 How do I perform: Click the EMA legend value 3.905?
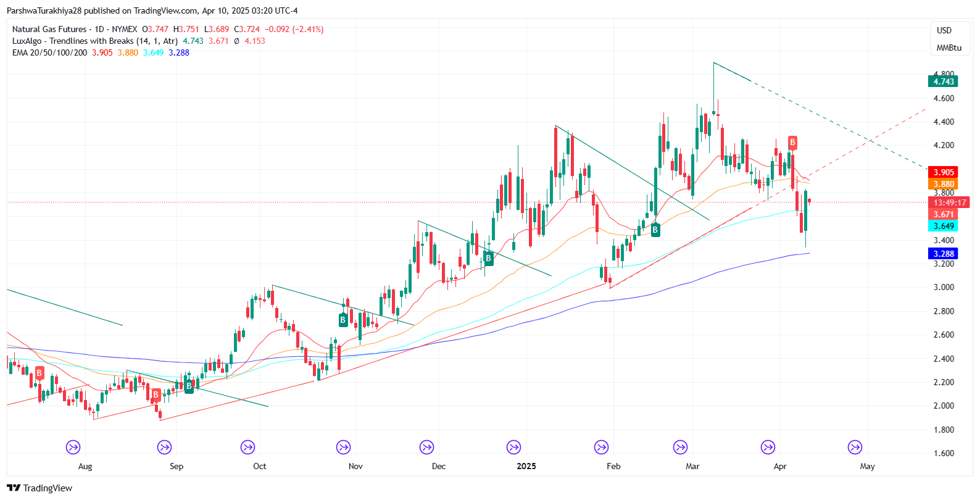click(x=102, y=52)
